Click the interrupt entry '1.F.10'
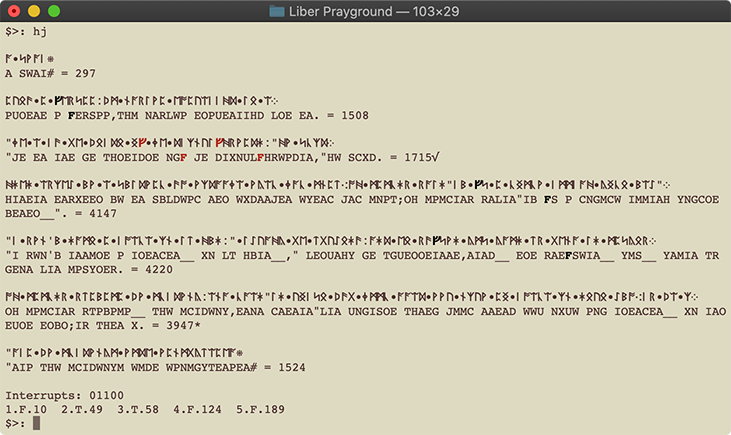This screenshot has height=435, width=731. 27,410
